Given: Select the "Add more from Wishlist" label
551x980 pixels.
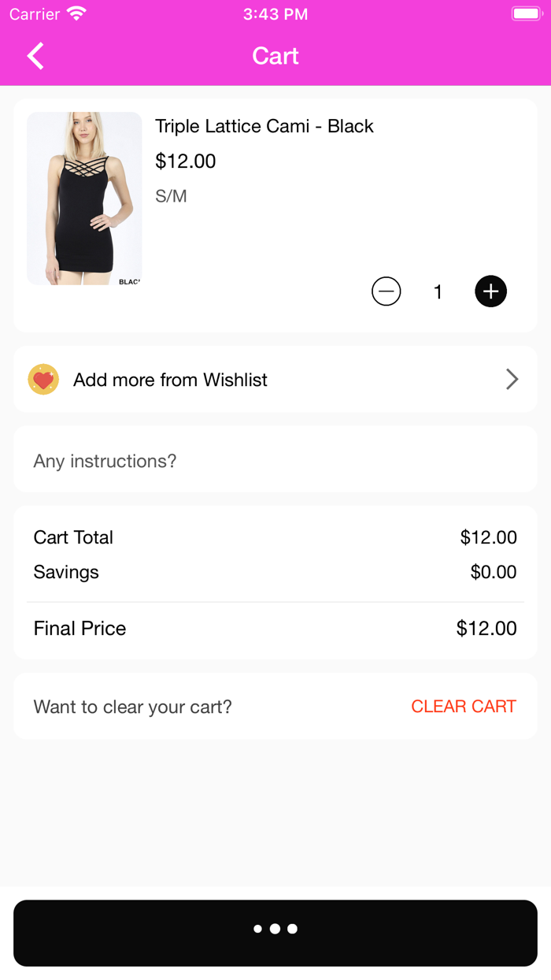Looking at the screenshot, I should click(170, 380).
